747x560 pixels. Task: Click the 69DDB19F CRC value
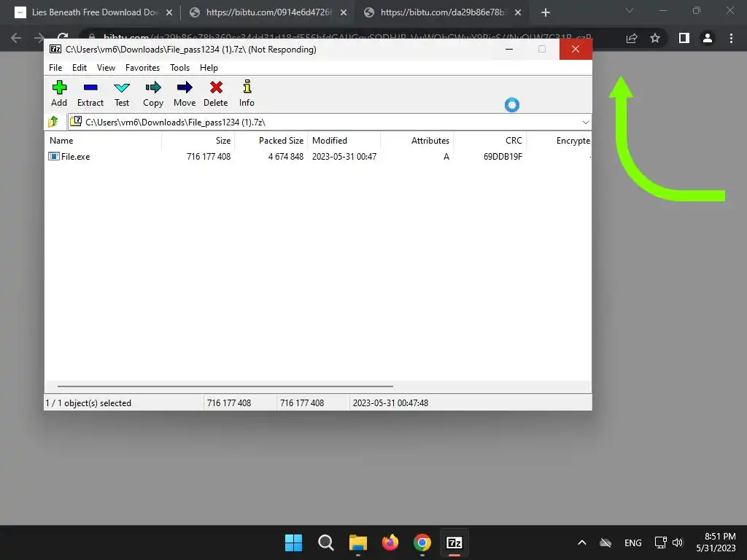click(503, 157)
